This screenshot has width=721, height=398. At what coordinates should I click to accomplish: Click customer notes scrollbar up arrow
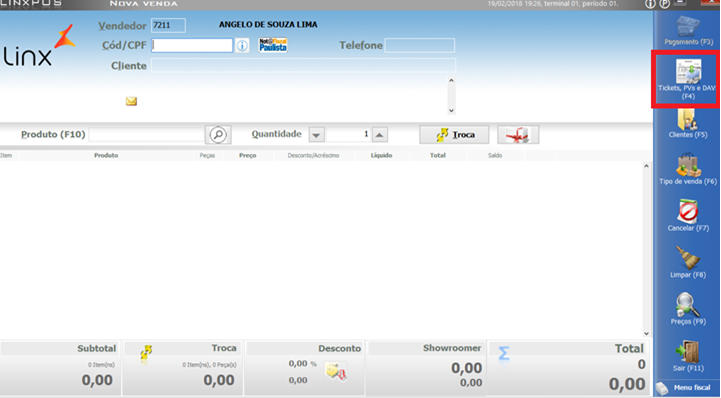pyautogui.click(x=452, y=81)
